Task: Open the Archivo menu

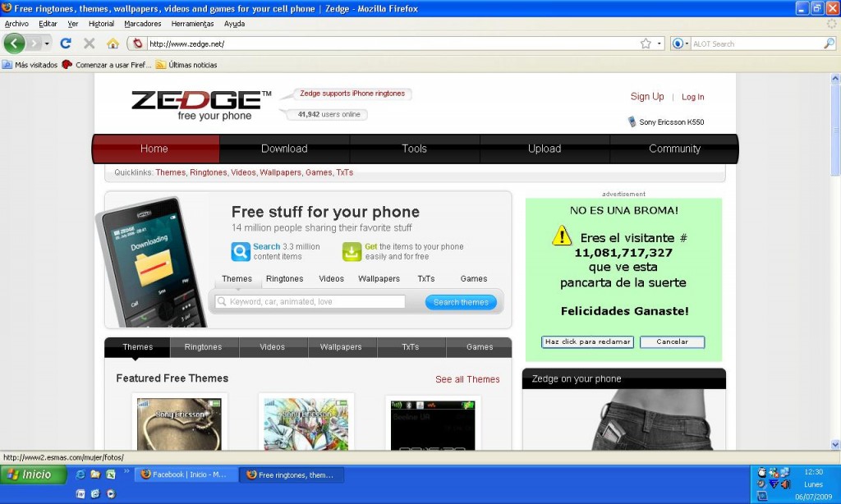Action: [x=16, y=24]
